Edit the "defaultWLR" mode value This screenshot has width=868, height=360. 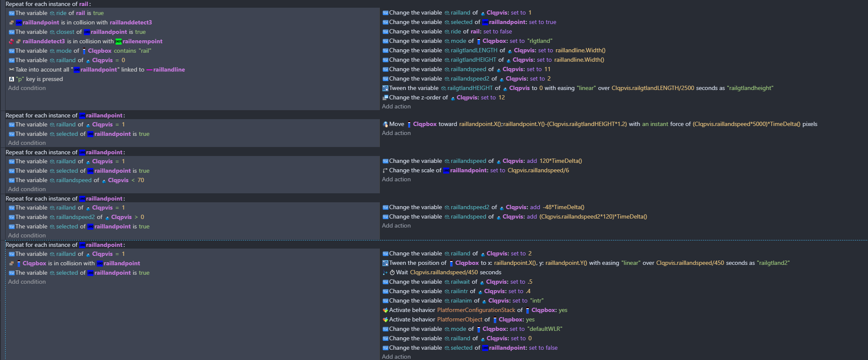(x=545, y=329)
